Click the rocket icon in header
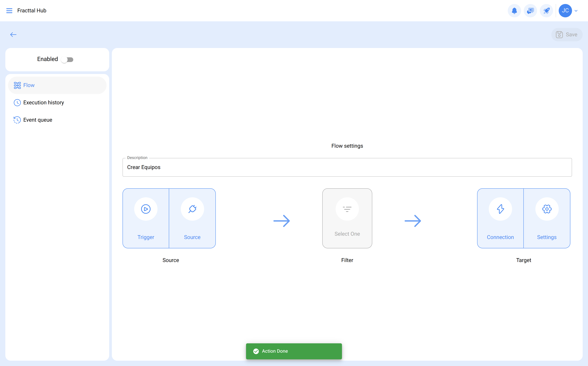 coord(546,11)
